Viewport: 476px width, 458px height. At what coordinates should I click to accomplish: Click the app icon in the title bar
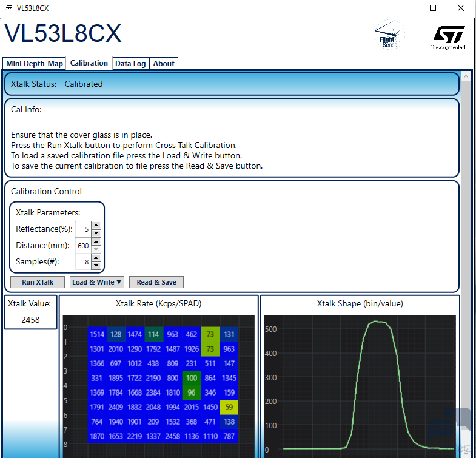tap(8, 8)
